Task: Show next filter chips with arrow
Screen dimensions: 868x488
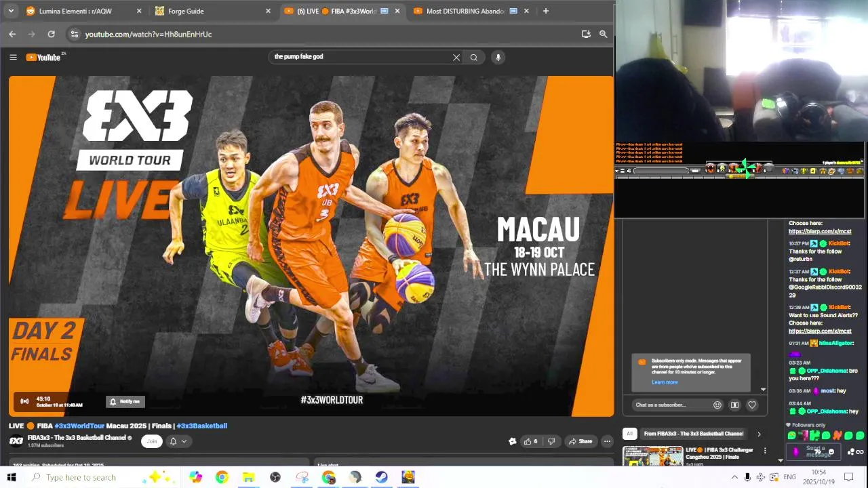Action: coord(759,434)
